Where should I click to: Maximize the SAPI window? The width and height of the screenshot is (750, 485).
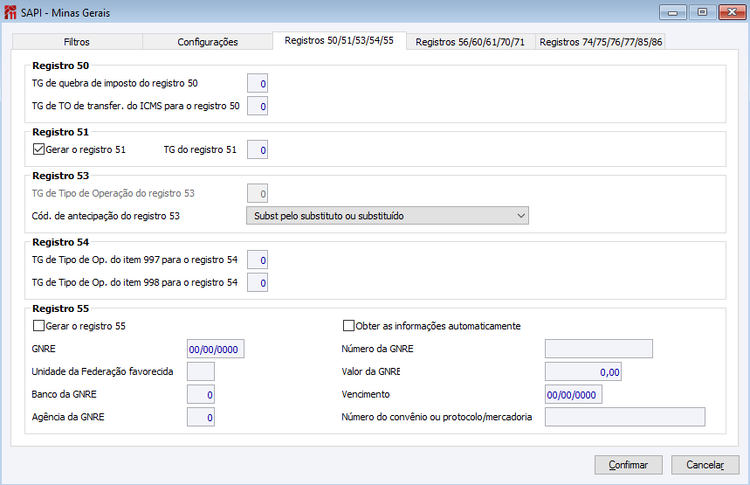click(702, 12)
